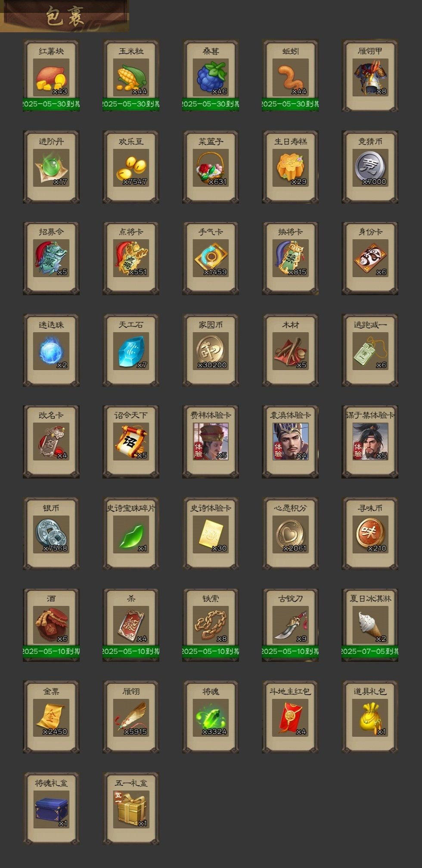Select the 史诗宝珠碎片 green shard
Viewport: 422px width, 868px height.
[131, 534]
